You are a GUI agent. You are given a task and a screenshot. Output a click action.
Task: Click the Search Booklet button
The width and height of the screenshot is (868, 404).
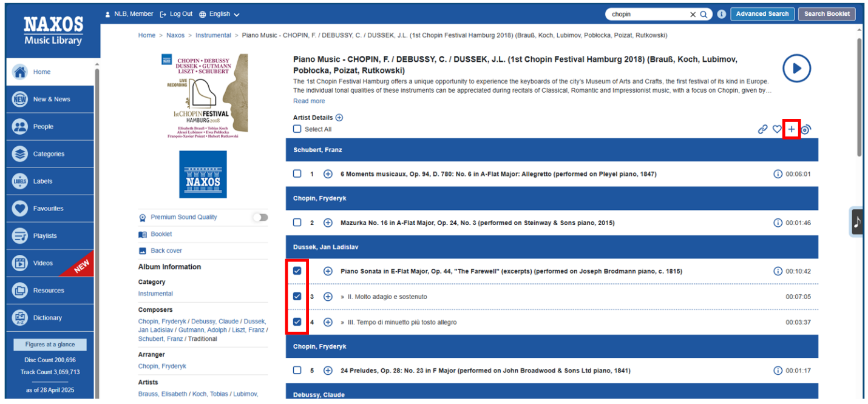click(827, 14)
